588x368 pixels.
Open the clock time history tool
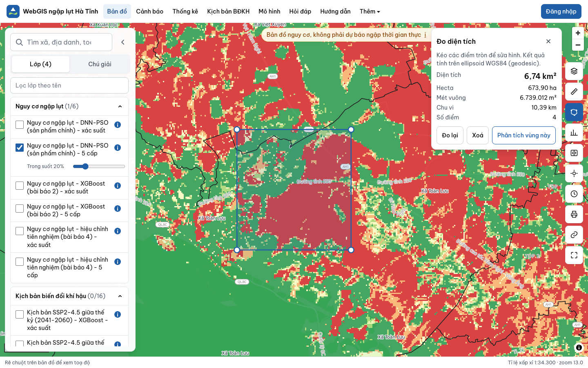(x=574, y=194)
